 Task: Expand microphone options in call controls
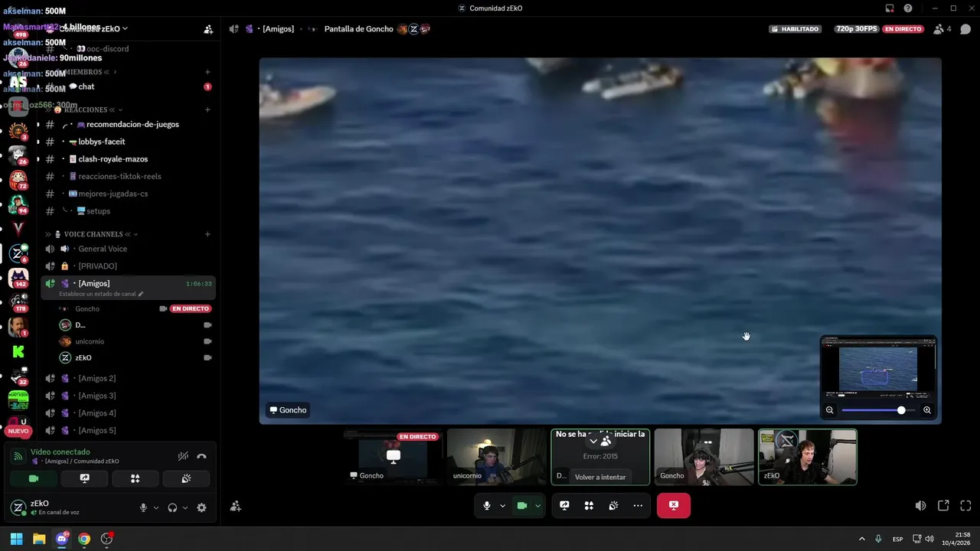(502, 506)
